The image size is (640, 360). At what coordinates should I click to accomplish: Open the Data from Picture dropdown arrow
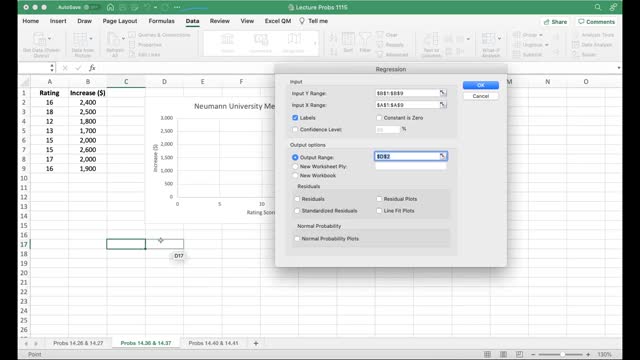[91, 38]
